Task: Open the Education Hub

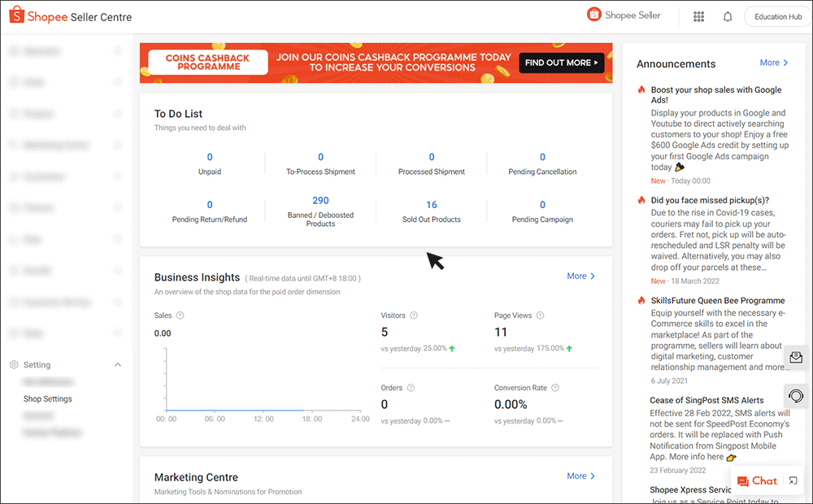Action: tap(776, 15)
